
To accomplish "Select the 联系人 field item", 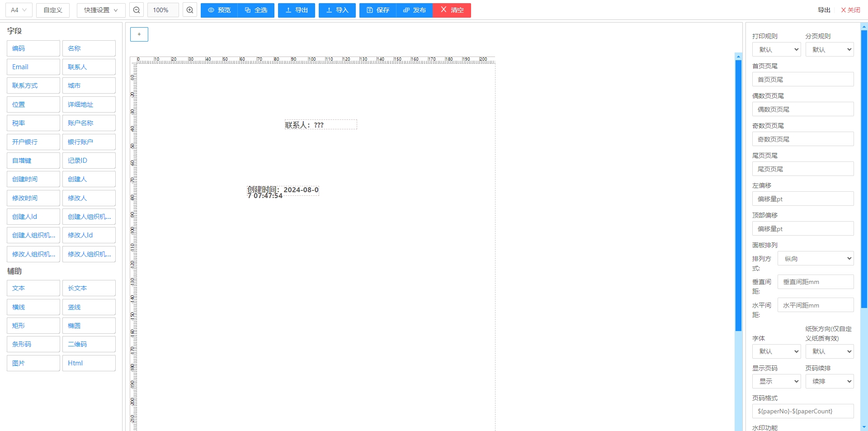I will [x=89, y=67].
